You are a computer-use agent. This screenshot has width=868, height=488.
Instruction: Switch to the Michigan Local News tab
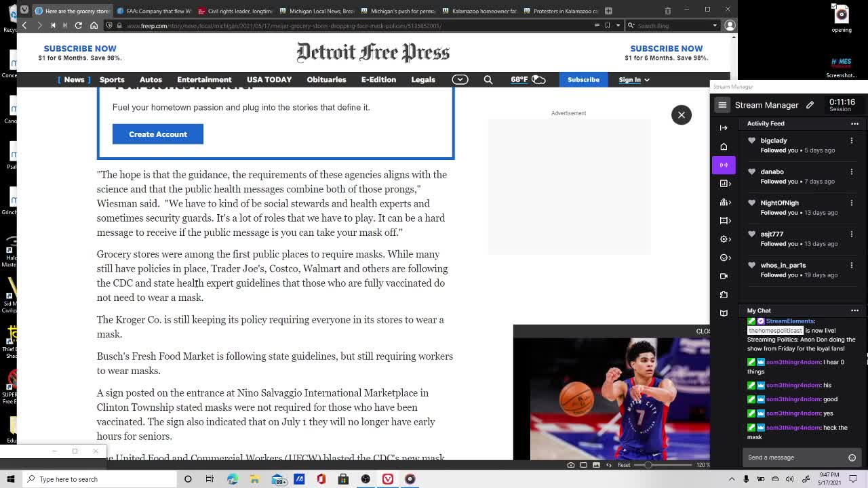click(x=317, y=11)
